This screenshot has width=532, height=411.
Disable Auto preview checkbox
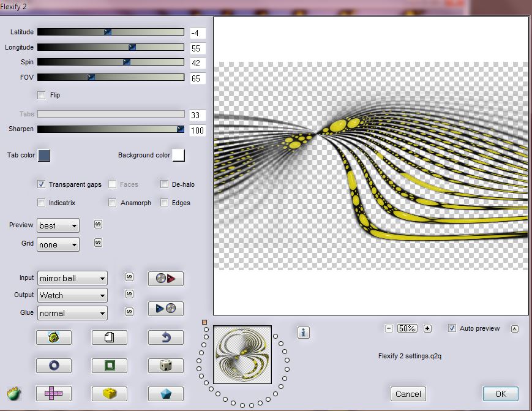coord(452,328)
